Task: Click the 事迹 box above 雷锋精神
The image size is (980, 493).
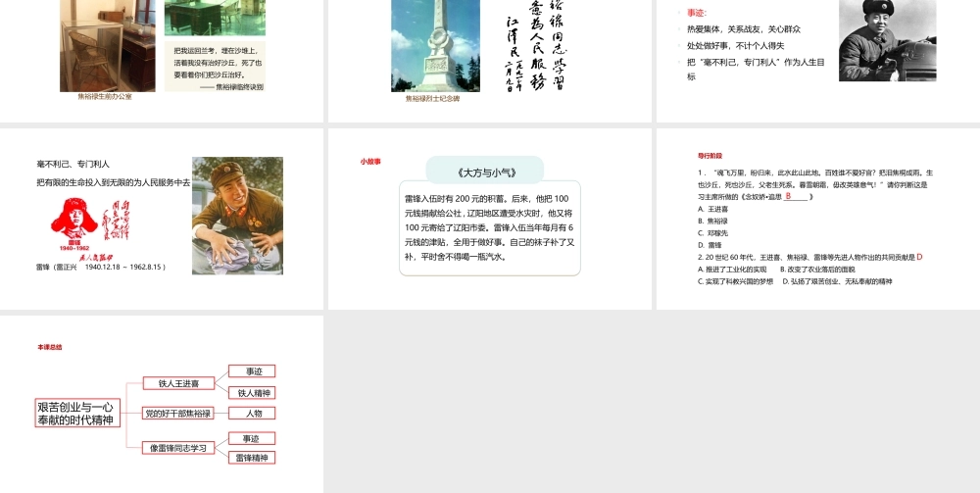Action: [252, 439]
